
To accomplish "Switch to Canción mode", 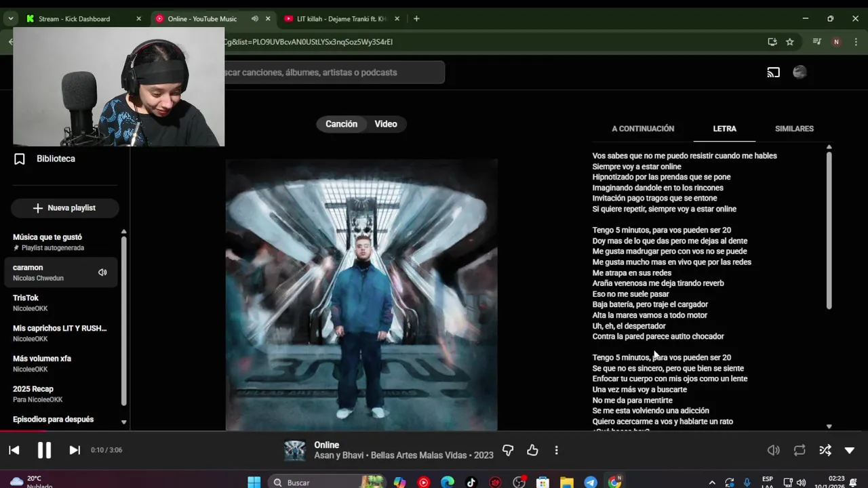I will click(x=341, y=124).
